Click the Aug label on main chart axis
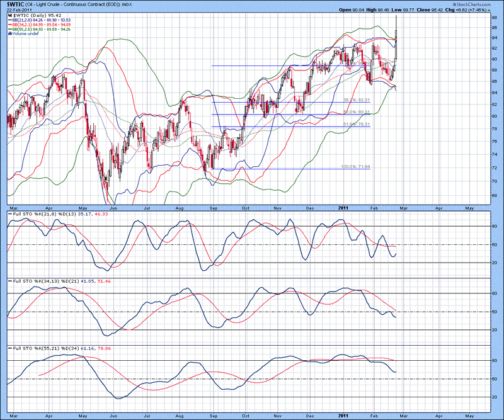504x420 pixels. point(180,206)
